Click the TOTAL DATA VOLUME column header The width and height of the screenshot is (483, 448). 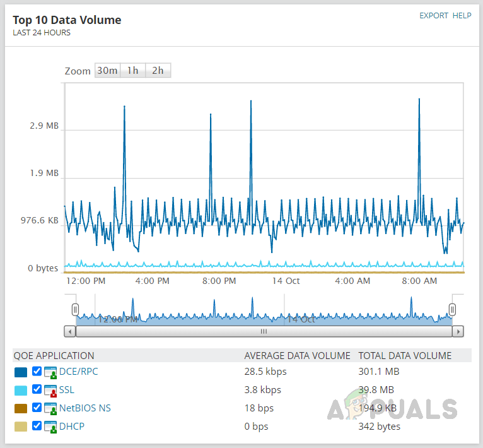coord(405,355)
